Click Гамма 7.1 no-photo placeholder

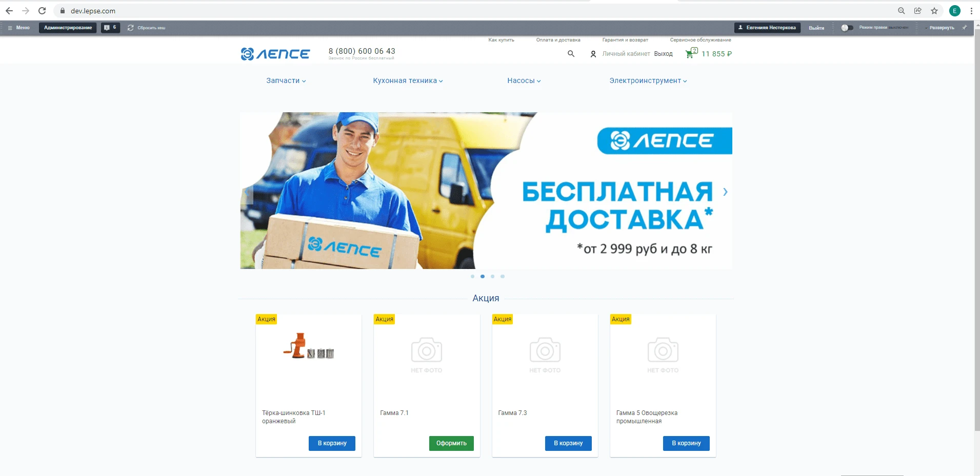(427, 355)
